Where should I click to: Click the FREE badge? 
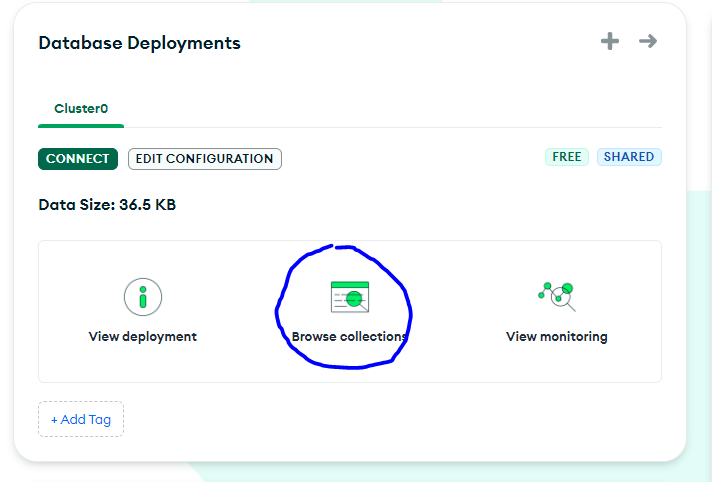(x=567, y=157)
